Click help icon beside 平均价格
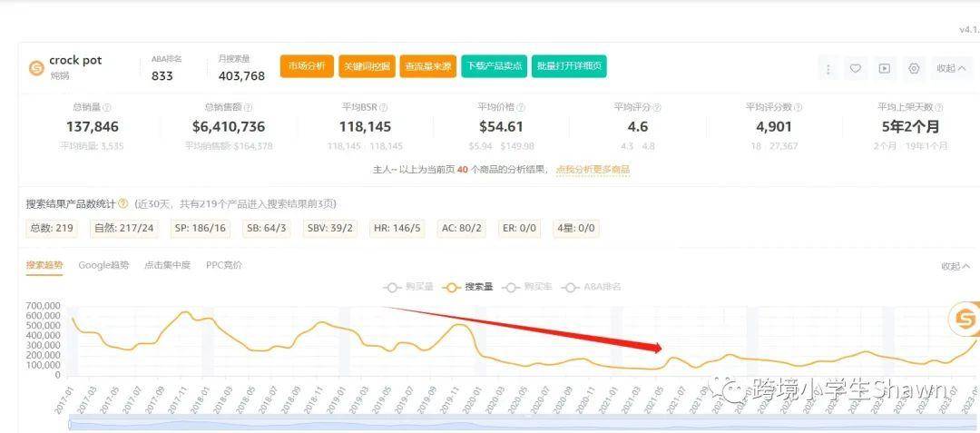Screen dimensions: 980x433 (521, 107)
